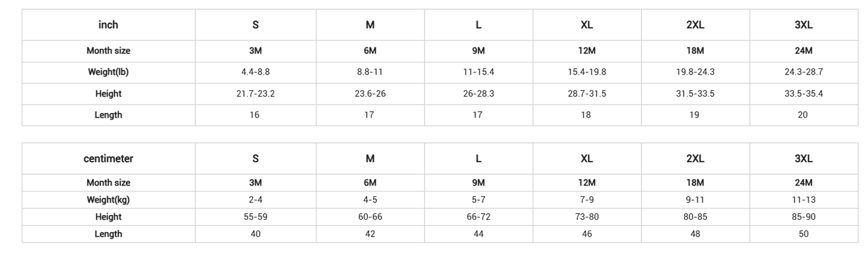Select the weight cell '15.4-19.8'
The image size is (868, 254).
pyautogui.click(x=587, y=72)
